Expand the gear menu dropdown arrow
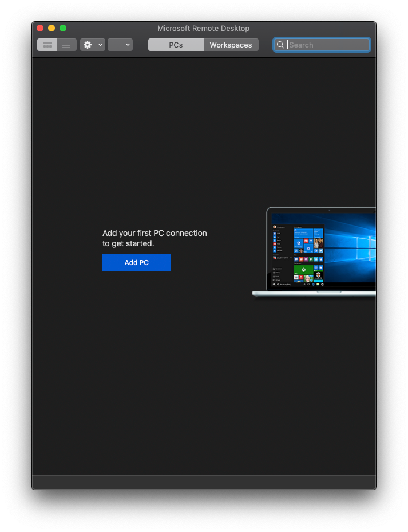408x532 pixels. 101,45
